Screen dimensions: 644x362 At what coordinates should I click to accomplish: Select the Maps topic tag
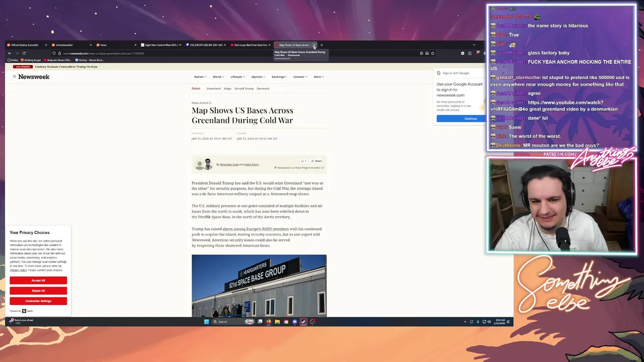coord(227,88)
